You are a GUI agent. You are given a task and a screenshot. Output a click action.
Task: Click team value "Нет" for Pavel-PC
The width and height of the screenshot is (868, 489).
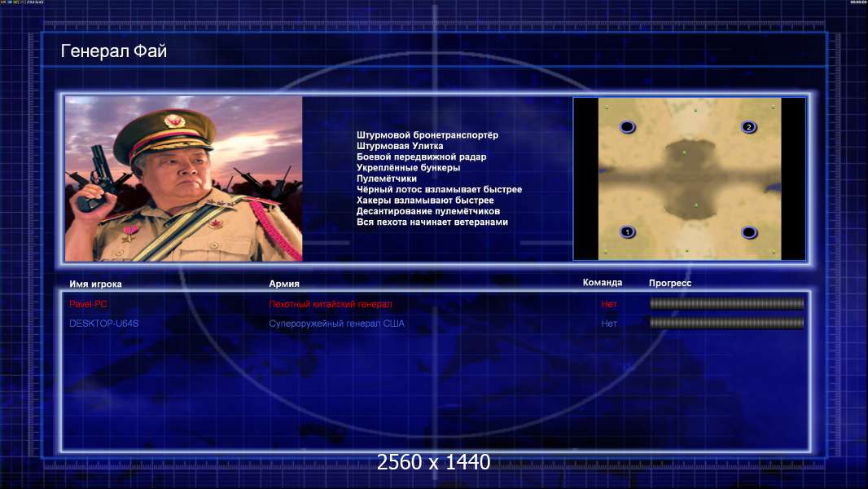pos(609,304)
